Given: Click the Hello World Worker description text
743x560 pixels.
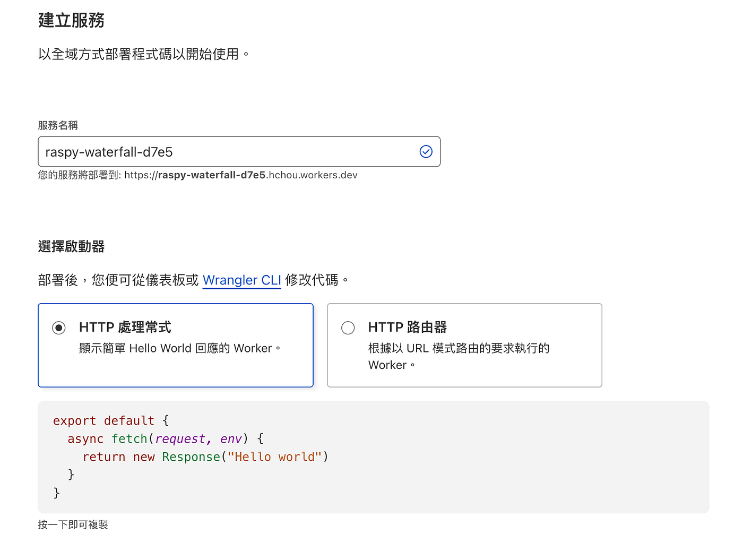Looking at the screenshot, I should point(179,348).
